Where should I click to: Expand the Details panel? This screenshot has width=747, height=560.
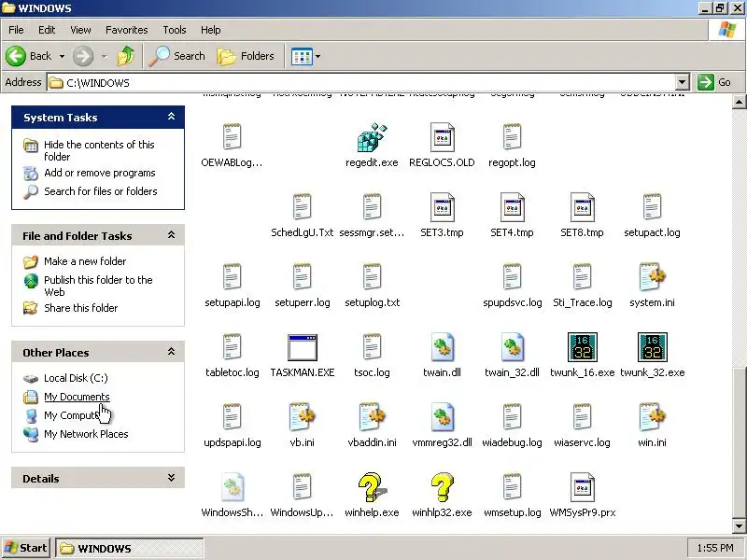click(172, 478)
